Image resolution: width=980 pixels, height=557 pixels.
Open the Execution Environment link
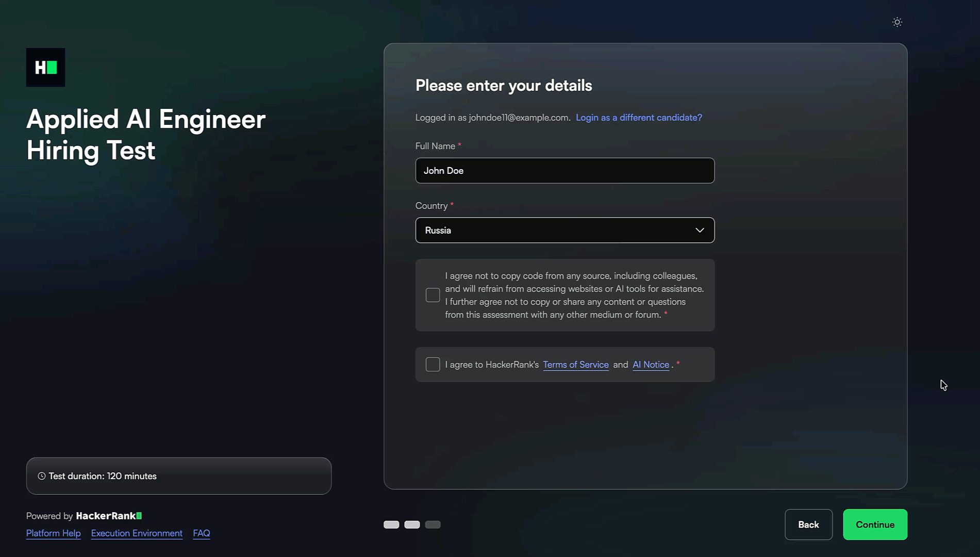(137, 533)
